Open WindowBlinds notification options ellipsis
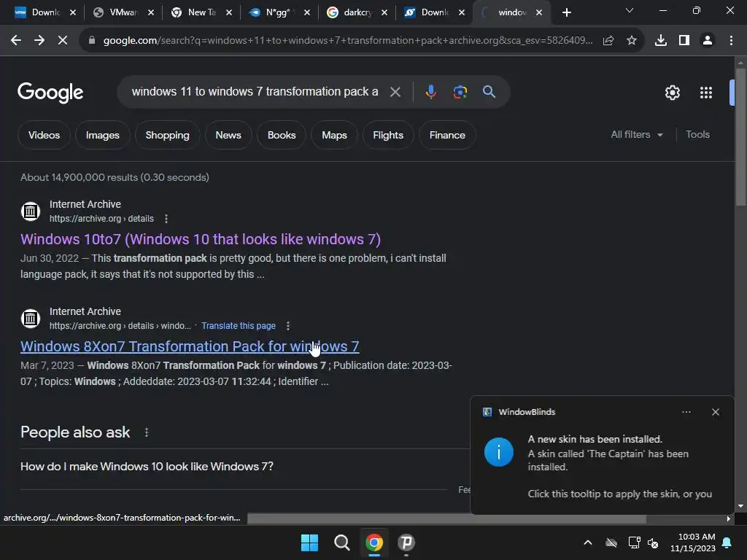The height and width of the screenshot is (560, 747). coord(686,412)
